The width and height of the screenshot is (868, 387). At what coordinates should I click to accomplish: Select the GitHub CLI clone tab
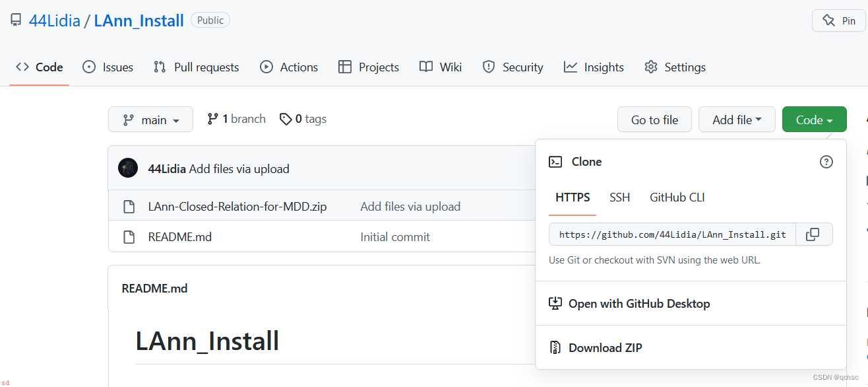click(677, 197)
